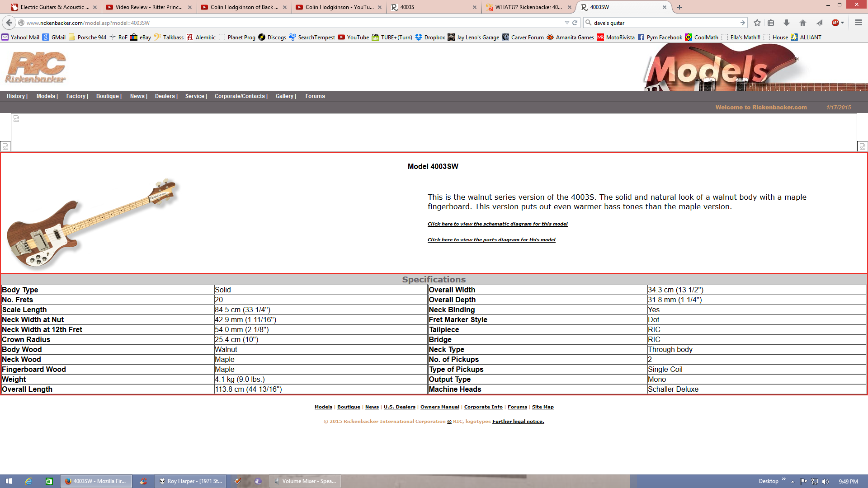Open the Forums navigation item
The width and height of the screenshot is (868, 488).
point(315,96)
